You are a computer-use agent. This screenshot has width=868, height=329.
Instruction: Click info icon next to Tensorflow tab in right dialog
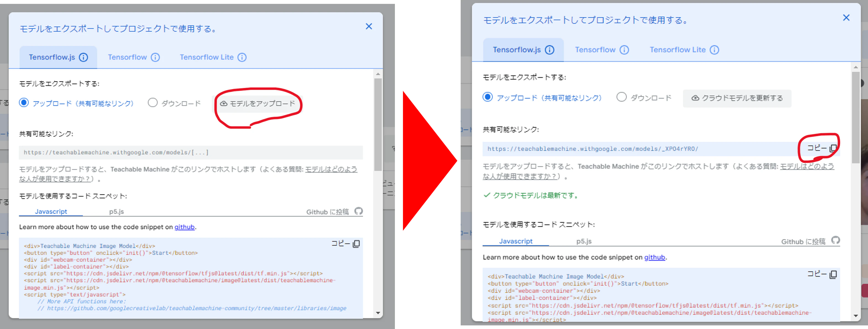(x=624, y=50)
